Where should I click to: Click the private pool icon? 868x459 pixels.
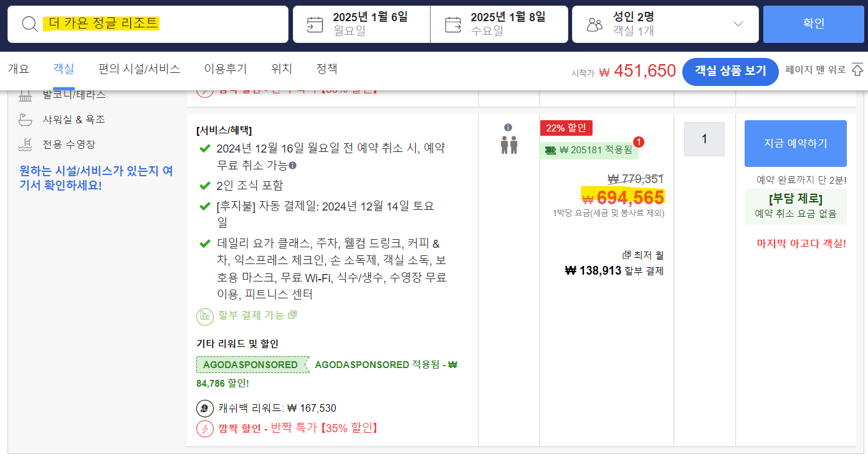pyautogui.click(x=26, y=144)
